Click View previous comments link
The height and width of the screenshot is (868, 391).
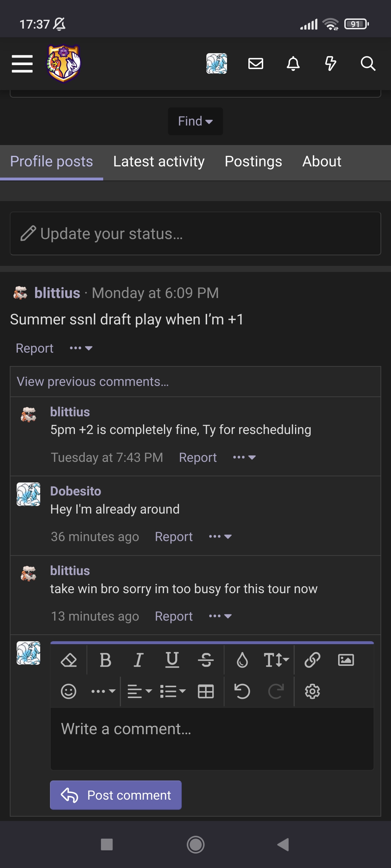click(93, 382)
